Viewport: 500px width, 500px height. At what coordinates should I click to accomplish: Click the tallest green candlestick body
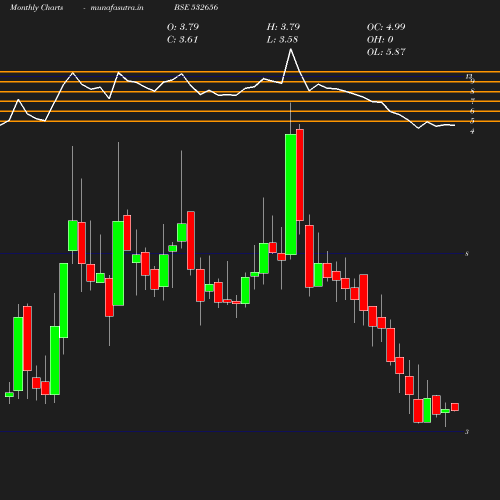click(291, 194)
